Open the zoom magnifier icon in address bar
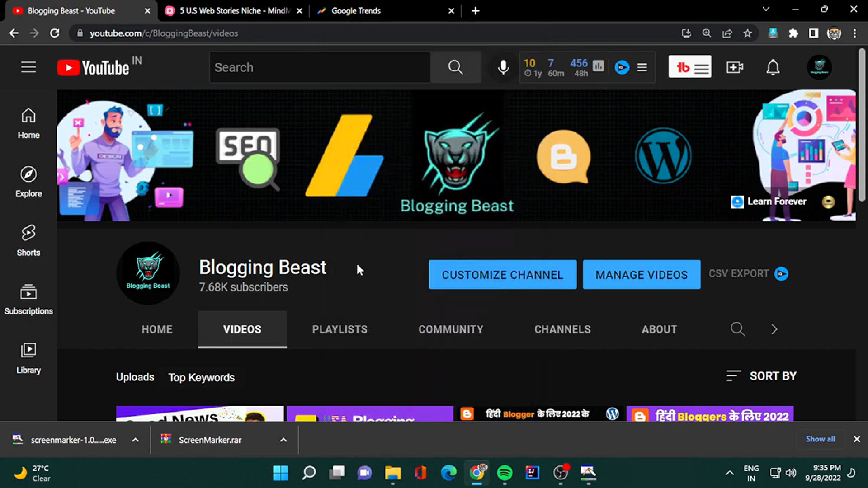This screenshot has width=868, height=488. coord(707,33)
